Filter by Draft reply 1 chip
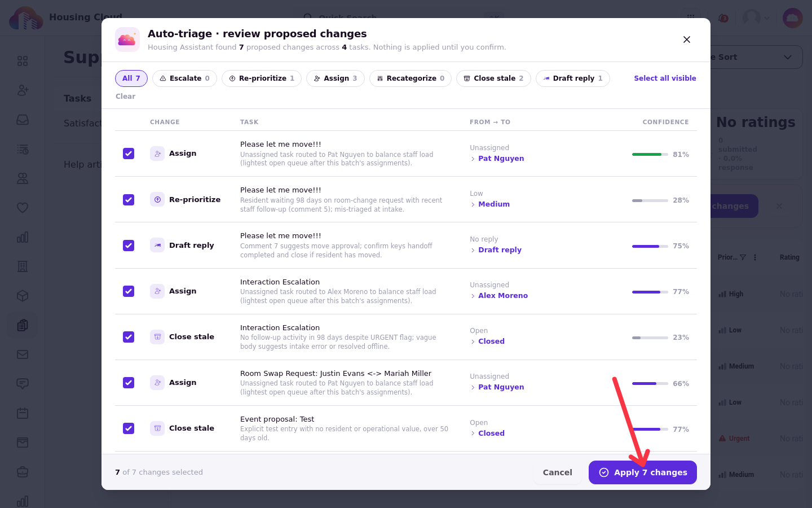Viewport: 812px width, 508px height. [x=573, y=78]
